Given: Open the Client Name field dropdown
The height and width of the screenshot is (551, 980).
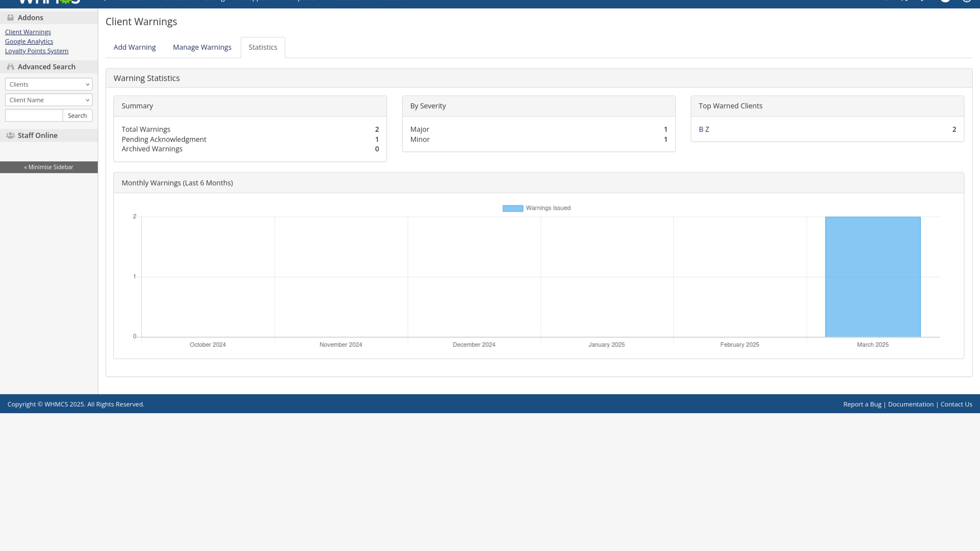Looking at the screenshot, I should pyautogui.click(x=49, y=100).
